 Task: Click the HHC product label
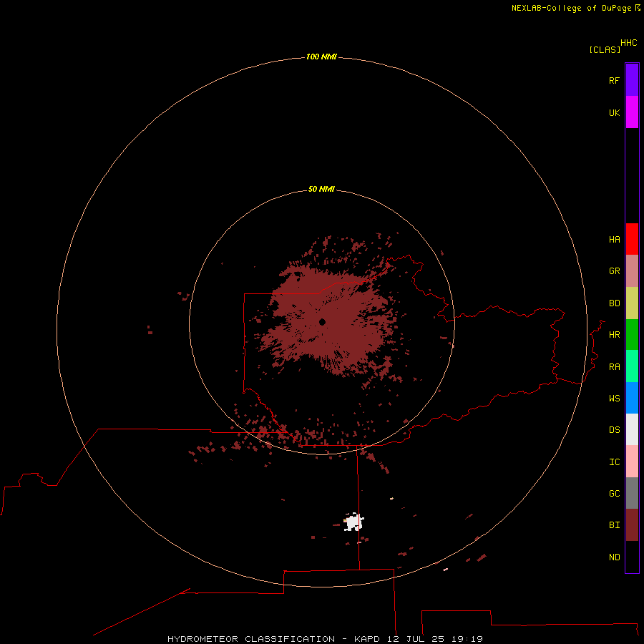(628, 43)
